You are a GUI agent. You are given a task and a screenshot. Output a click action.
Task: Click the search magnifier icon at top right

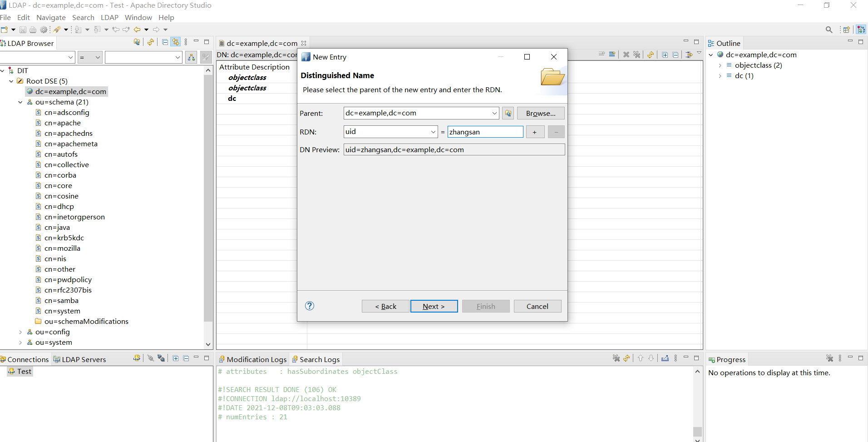(829, 30)
